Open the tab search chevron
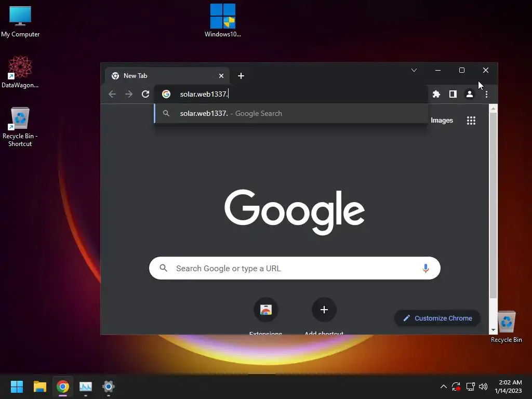 (x=414, y=70)
